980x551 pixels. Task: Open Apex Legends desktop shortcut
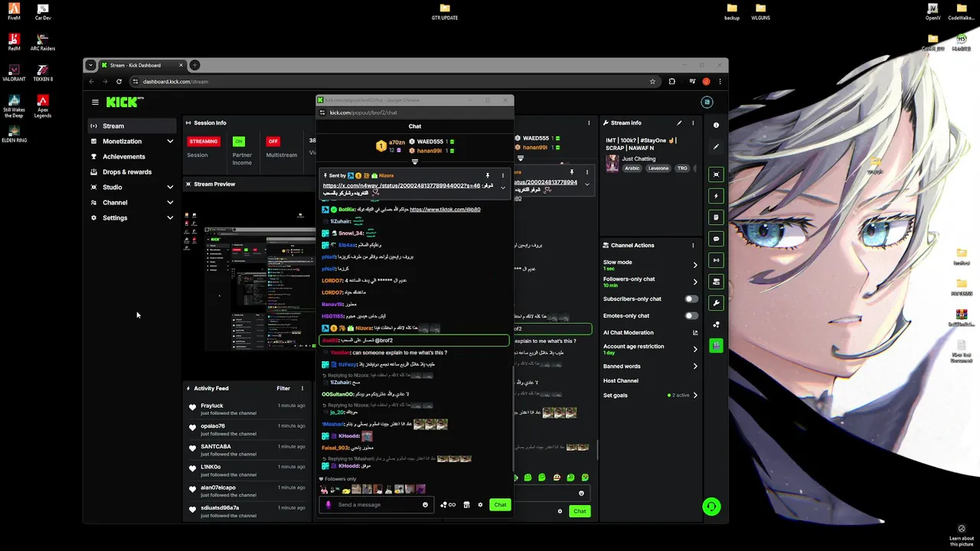[x=43, y=106]
